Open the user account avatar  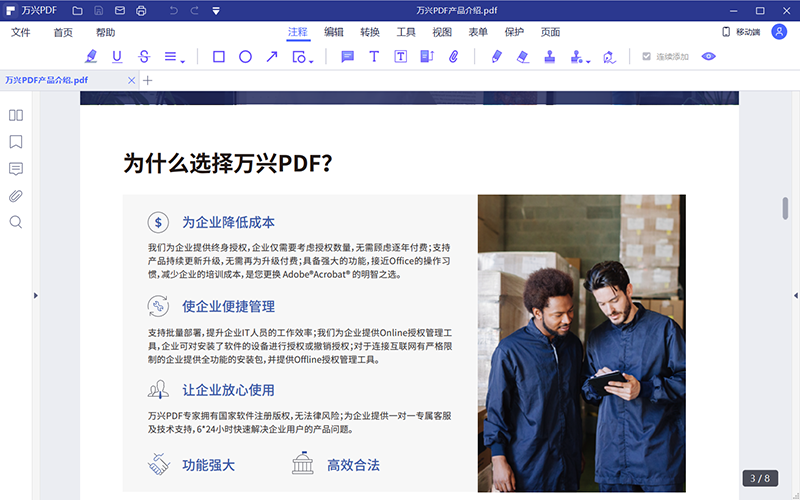779,32
